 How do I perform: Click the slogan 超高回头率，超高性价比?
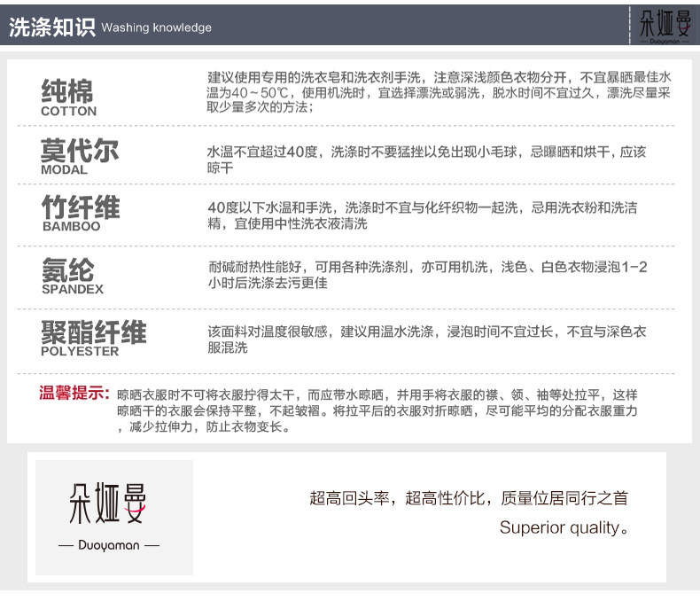tap(469, 498)
